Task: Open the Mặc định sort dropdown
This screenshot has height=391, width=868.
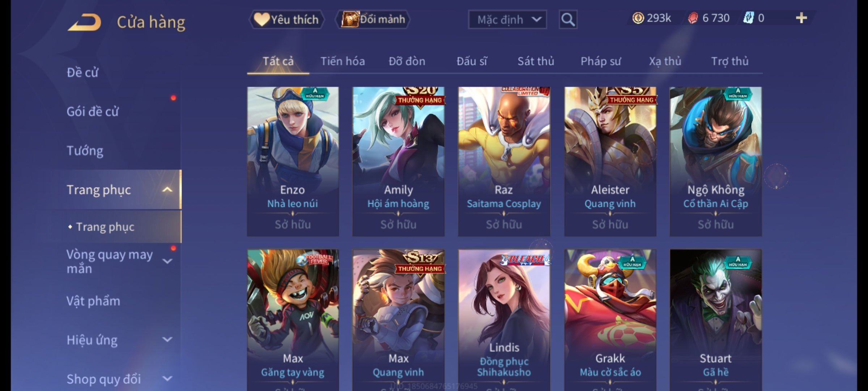Action: (507, 20)
